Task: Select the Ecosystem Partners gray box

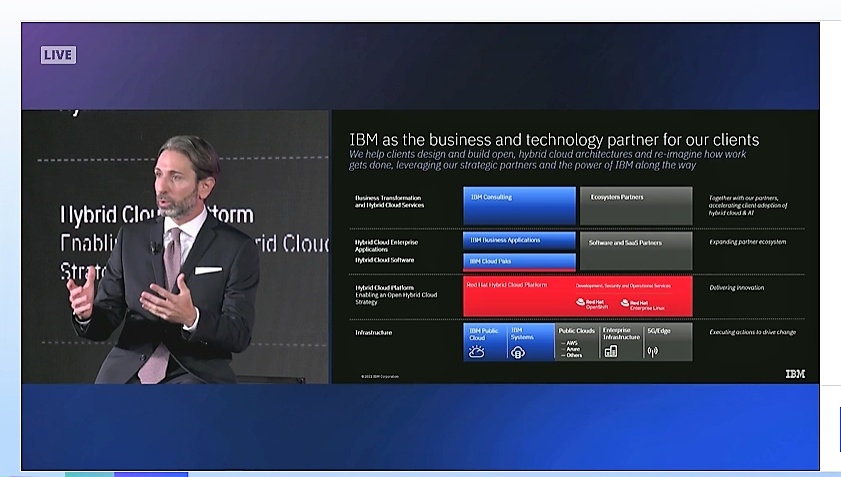Action: tap(635, 206)
